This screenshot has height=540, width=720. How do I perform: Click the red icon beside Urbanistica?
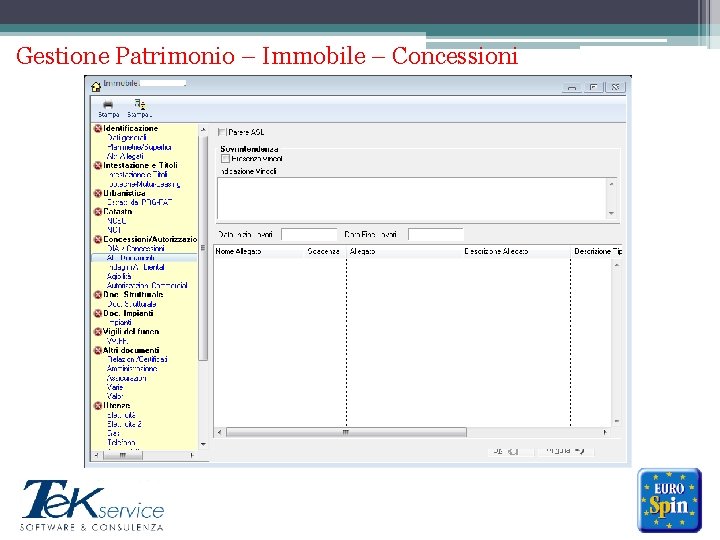coord(97,193)
